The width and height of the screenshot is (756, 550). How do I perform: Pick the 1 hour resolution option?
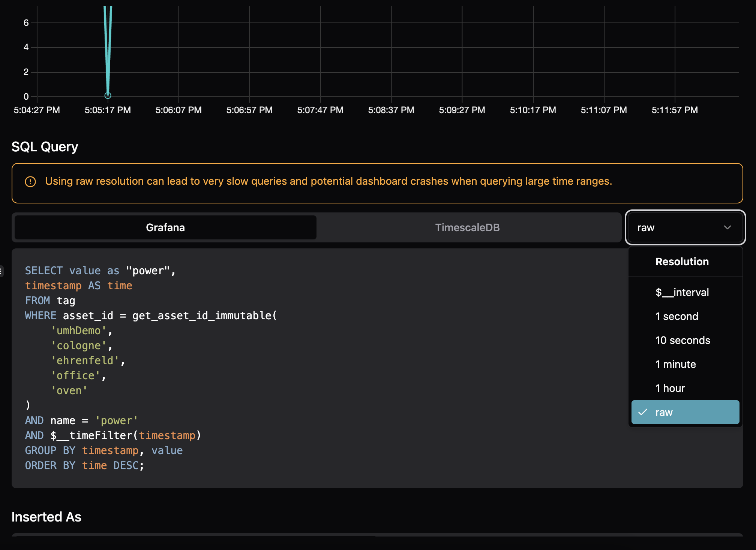tap(670, 388)
